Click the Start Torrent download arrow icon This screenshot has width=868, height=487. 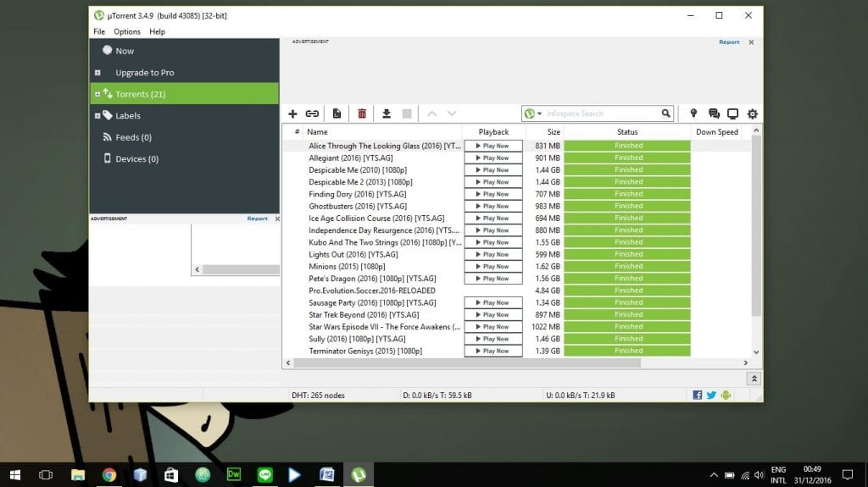(387, 113)
